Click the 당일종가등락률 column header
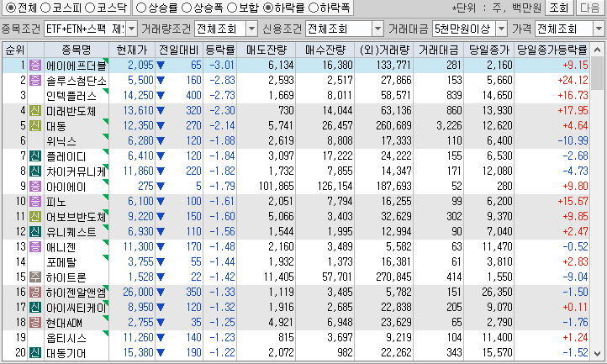Screen dimensions: 607x364 [552, 50]
